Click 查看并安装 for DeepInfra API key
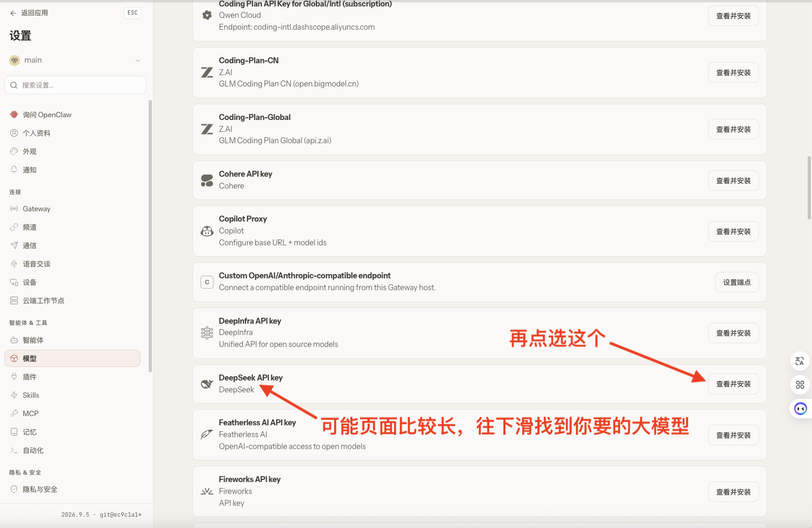The height and width of the screenshot is (528, 812). [x=733, y=333]
